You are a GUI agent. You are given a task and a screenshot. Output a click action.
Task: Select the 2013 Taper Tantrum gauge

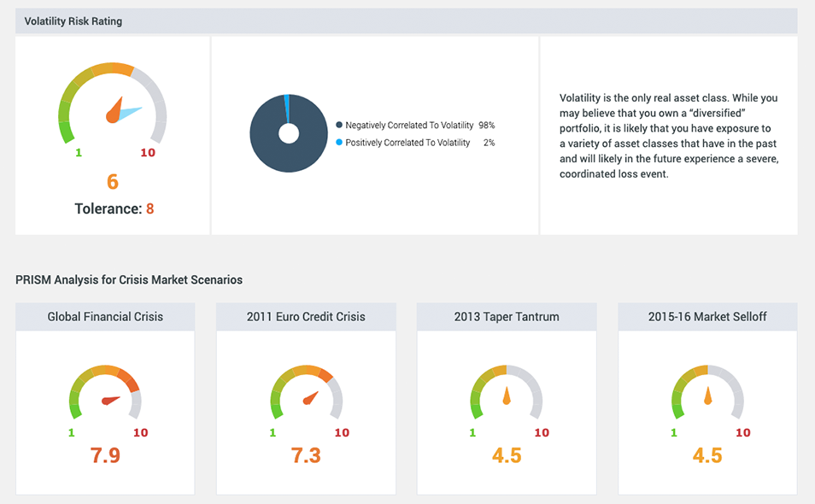point(506,396)
